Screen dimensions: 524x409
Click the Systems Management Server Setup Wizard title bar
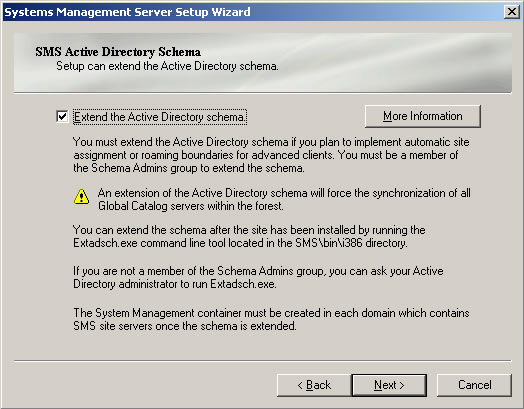254,12
